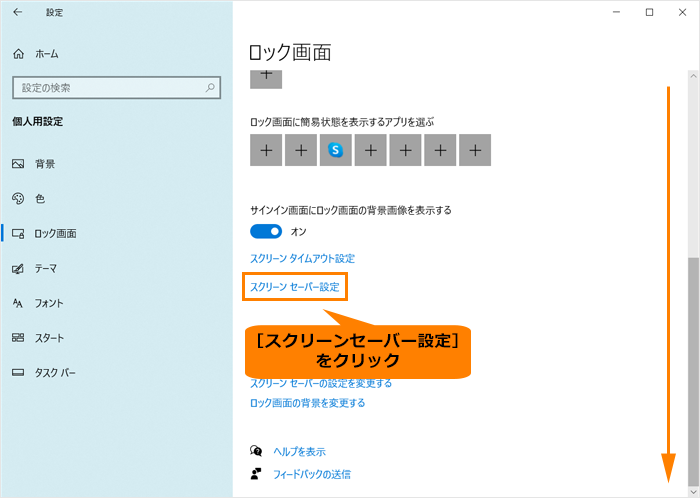This screenshot has width=700, height=498.
Task: Open ロック画面の背景を変更する link
Action: pyautogui.click(x=308, y=403)
